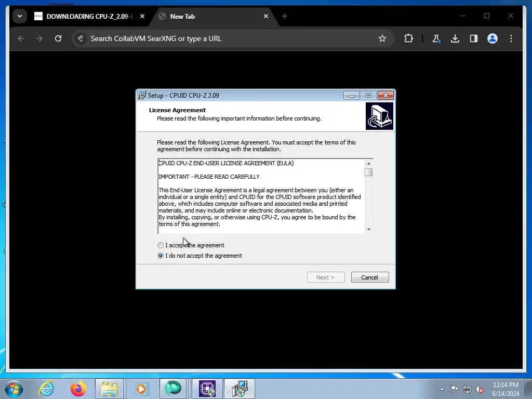Screen dimensions: 532x399
Task: Select 'I do not accept the agreement' option
Action: [x=161, y=256]
